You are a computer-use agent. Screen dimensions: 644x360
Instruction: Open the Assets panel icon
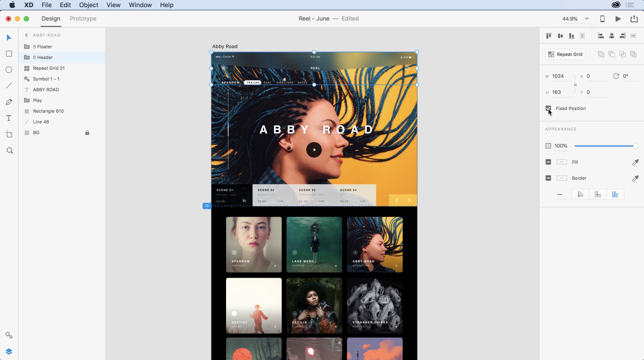(9, 335)
